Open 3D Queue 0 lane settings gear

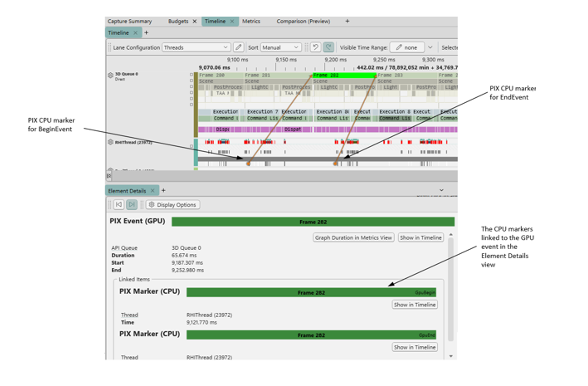click(110, 75)
